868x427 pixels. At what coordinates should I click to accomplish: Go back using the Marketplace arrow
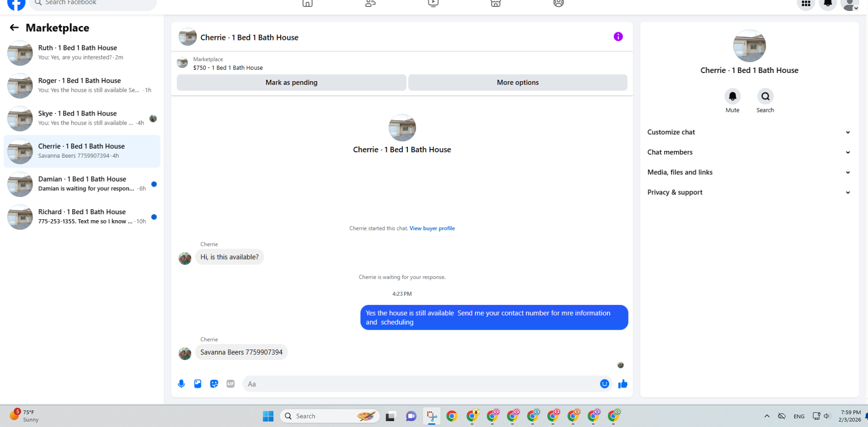pos(14,28)
